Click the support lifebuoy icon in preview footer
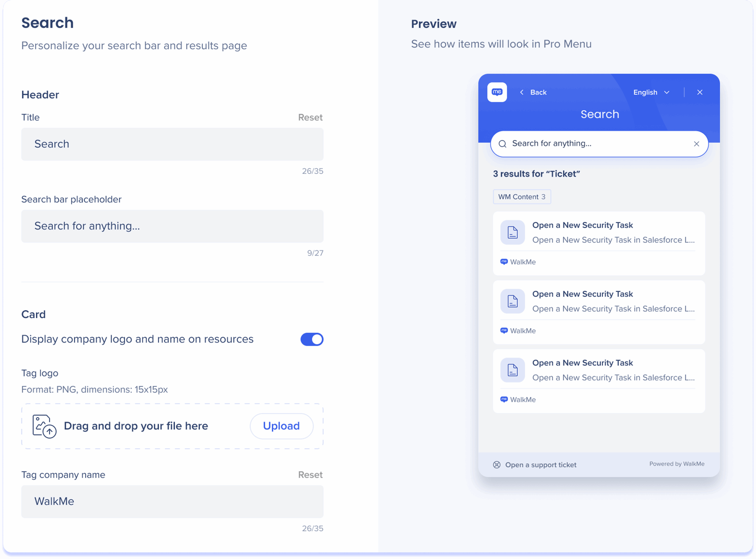The image size is (756, 559). (x=496, y=464)
